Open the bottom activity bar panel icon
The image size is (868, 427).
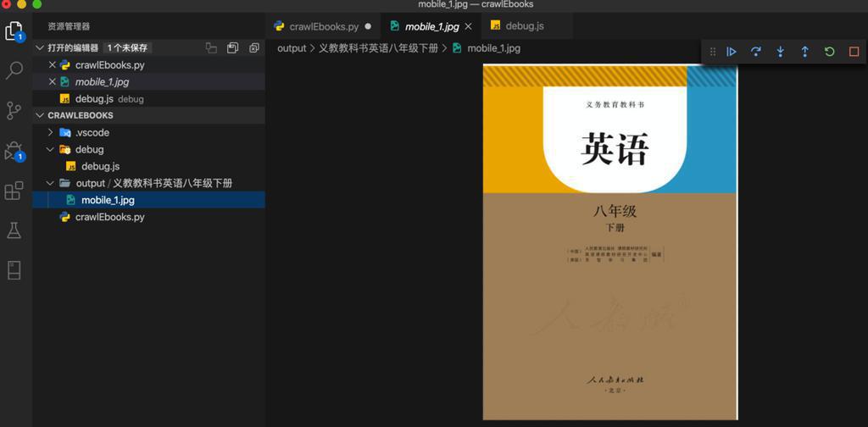14,270
